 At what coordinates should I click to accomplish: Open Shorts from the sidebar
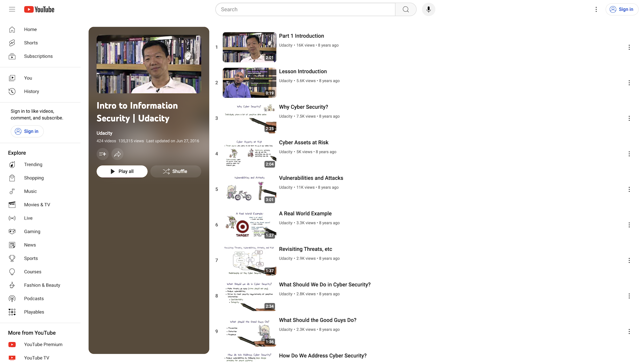click(40, 43)
